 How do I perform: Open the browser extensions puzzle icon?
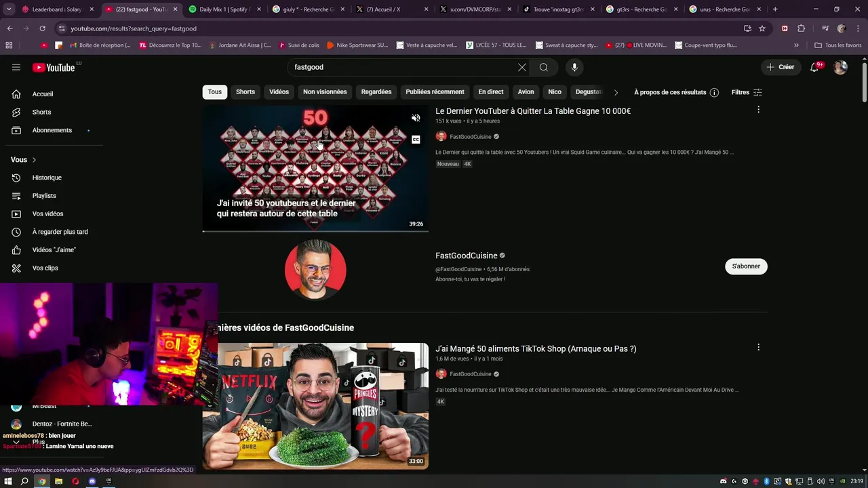[801, 28]
